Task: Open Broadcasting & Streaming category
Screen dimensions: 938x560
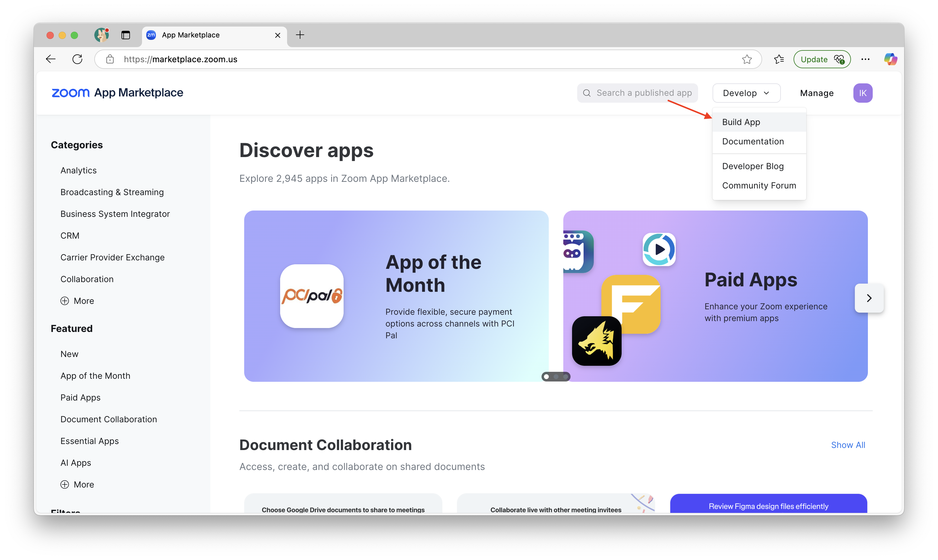Action: tap(112, 192)
